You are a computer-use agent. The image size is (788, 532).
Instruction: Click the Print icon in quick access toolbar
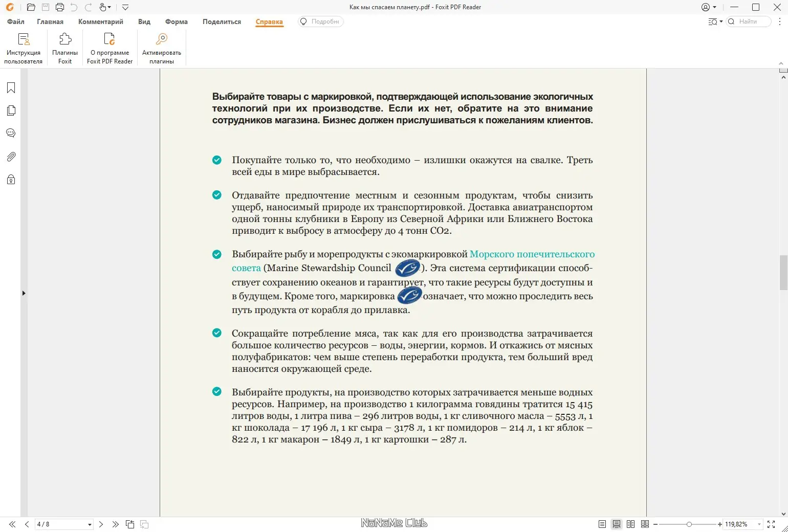click(60, 7)
